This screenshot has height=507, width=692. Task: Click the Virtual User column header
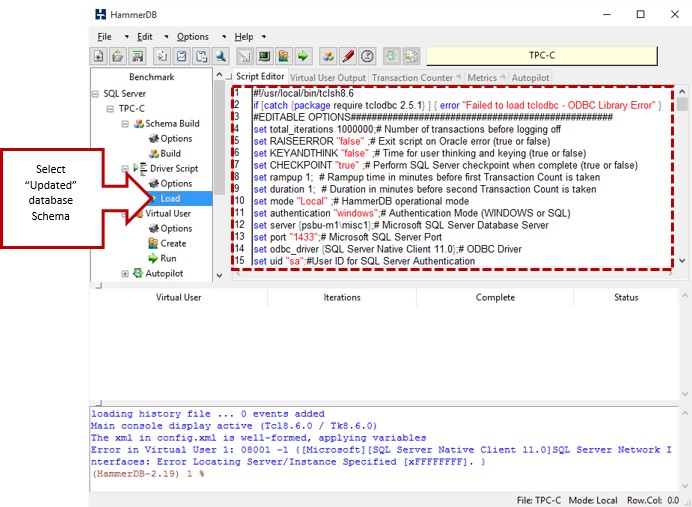click(178, 297)
